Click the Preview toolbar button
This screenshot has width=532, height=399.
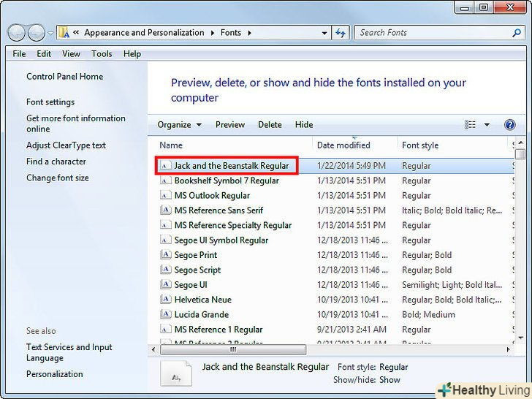coord(230,125)
